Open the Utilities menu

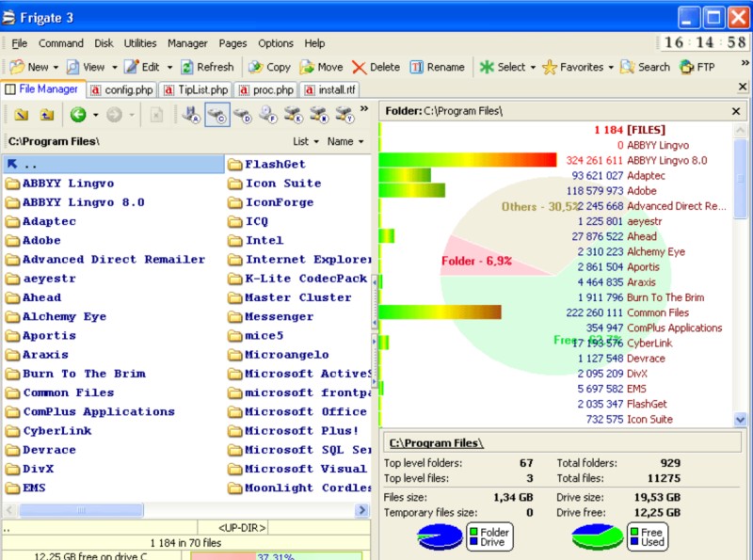coord(140,43)
